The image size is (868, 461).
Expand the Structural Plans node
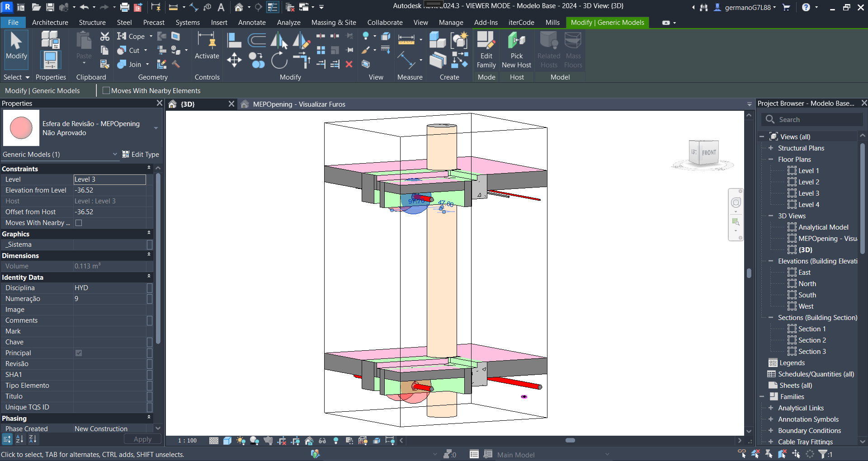point(771,148)
